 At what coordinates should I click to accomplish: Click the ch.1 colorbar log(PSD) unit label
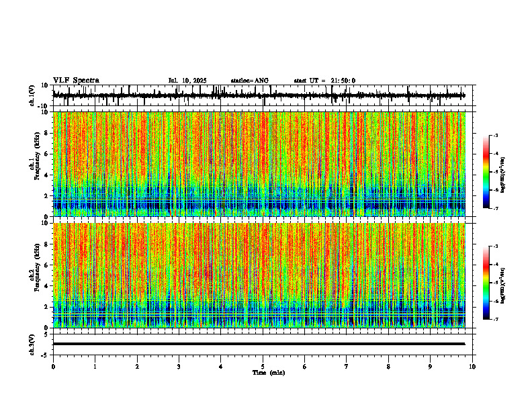[x=503, y=175]
